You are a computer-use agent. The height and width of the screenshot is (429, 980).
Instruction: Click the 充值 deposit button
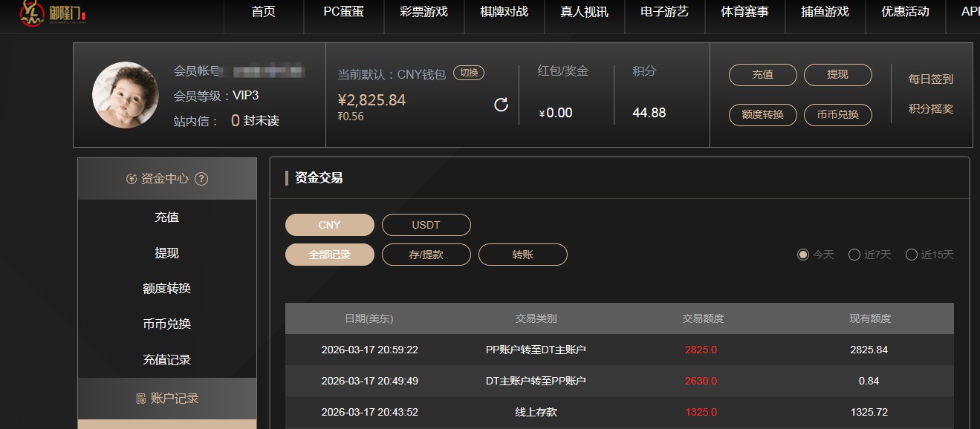pyautogui.click(x=762, y=74)
